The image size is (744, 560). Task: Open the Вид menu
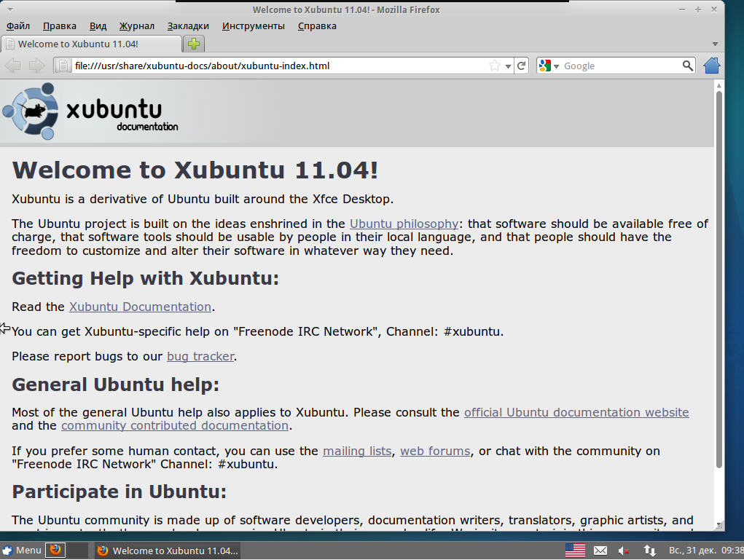pyautogui.click(x=98, y=26)
